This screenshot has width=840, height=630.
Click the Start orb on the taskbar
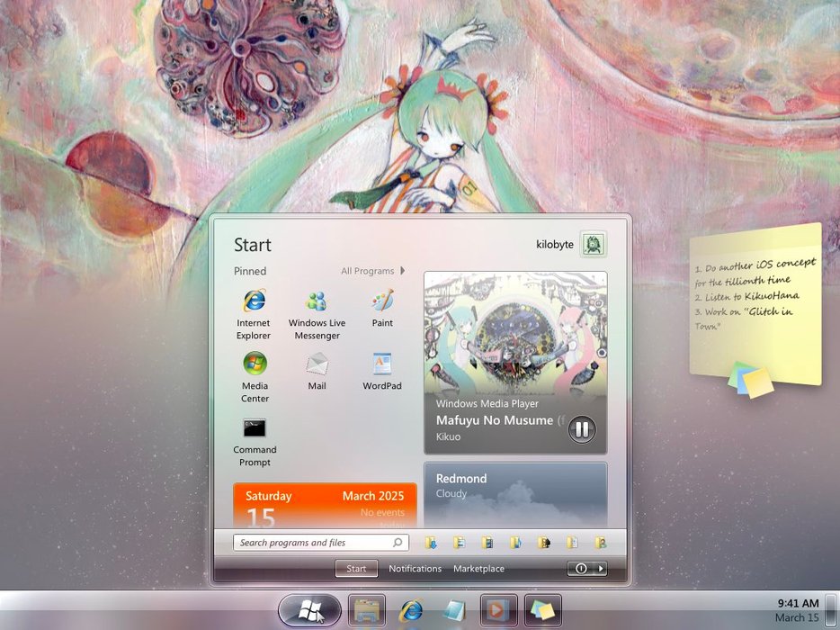tap(309, 610)
